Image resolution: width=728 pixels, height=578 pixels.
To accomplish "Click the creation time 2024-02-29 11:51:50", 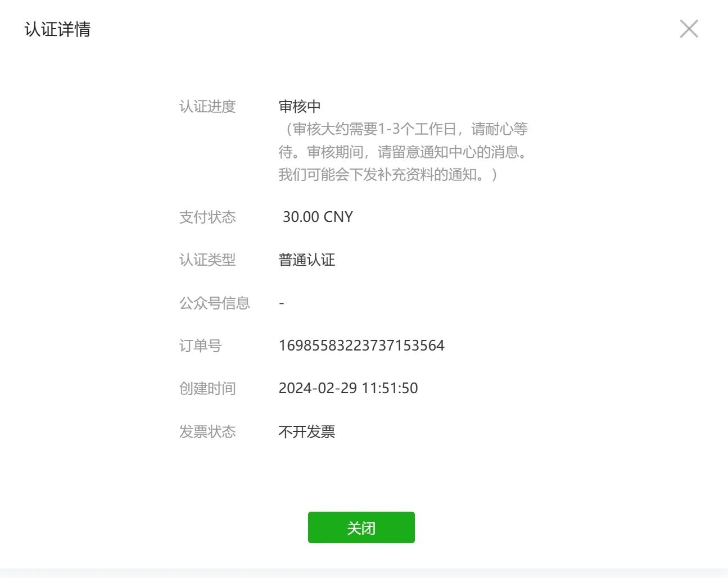I will [x=348, y=388].
